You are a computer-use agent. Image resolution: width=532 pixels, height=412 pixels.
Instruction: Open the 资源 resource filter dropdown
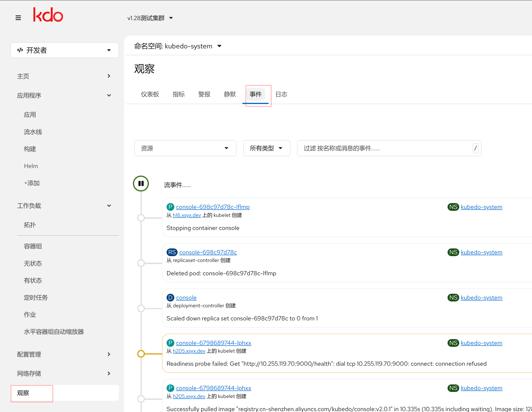click(x=185, y=148)
